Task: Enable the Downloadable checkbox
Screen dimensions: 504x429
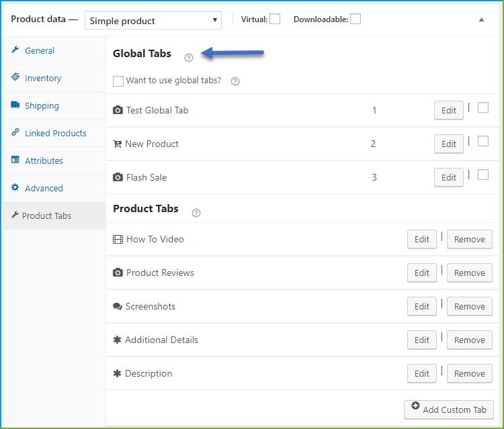Action: pos(355,19)
